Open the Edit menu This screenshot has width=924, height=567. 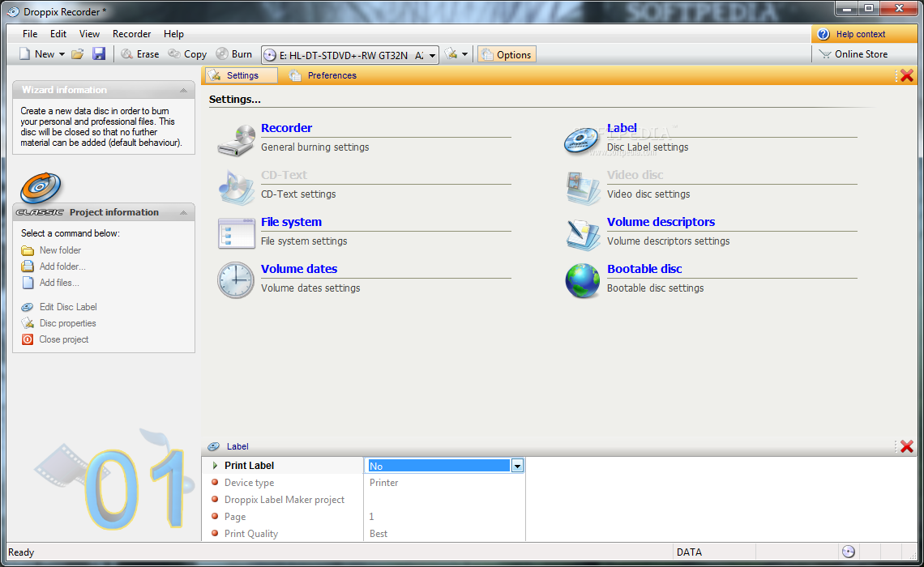[x=58, y=34]
